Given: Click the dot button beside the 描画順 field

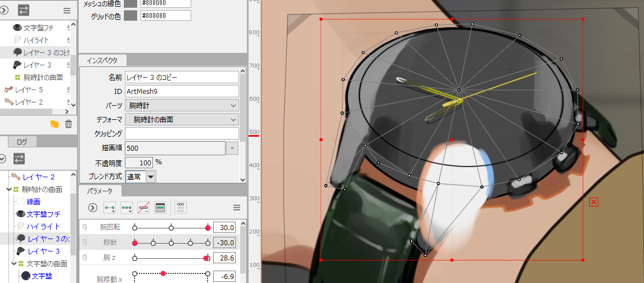Looking at the screenshot, I should point(232,148).
